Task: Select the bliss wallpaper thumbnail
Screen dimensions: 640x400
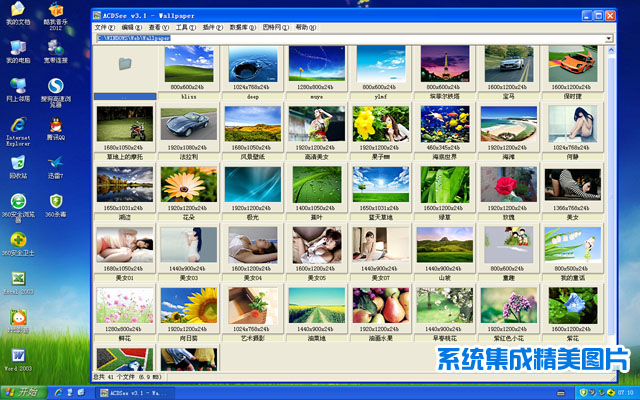Action: pos(189,64)
